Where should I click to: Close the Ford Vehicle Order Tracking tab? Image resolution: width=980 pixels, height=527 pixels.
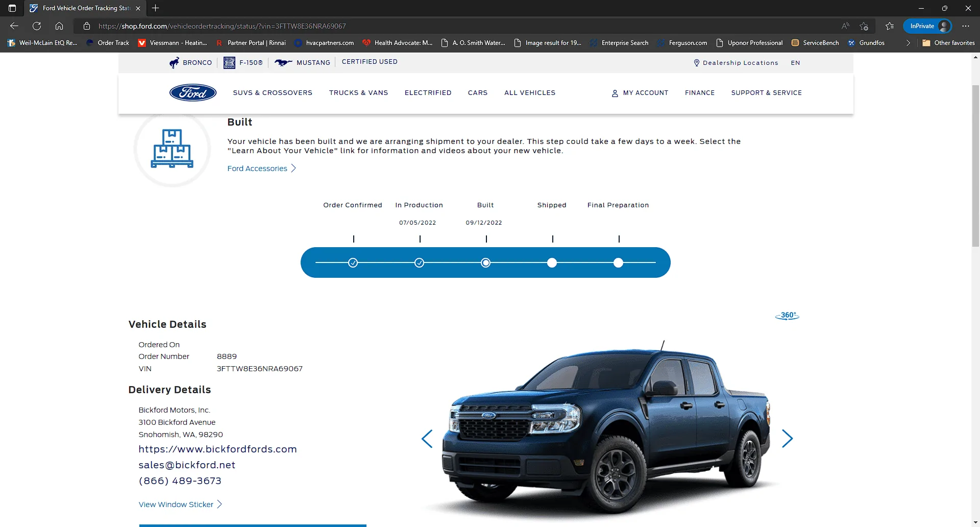point(138,8)
